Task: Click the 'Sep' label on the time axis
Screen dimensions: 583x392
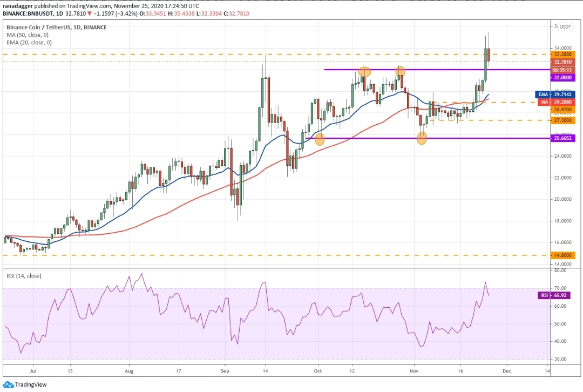Action: pyautogui.click(x=225, y=371)
